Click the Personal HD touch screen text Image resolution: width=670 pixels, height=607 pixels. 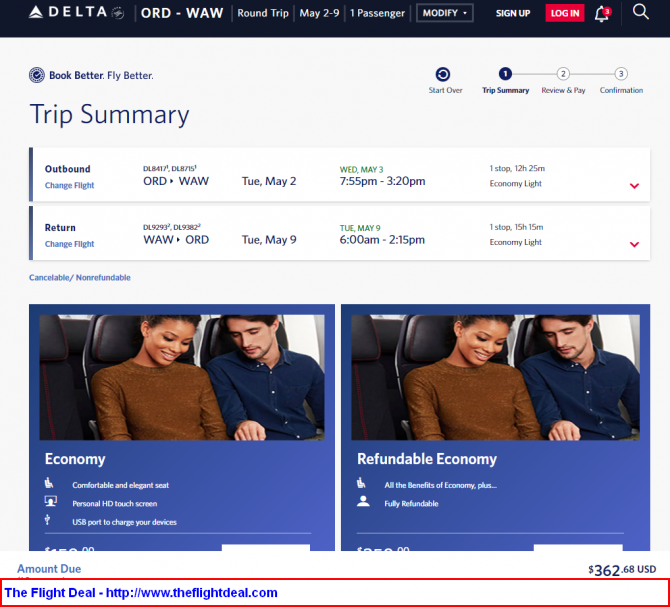(x=115, y=504)
